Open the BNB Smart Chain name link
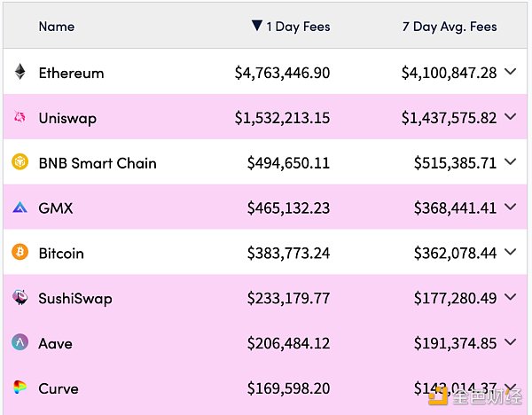532x415 pixels. [98, 163]
